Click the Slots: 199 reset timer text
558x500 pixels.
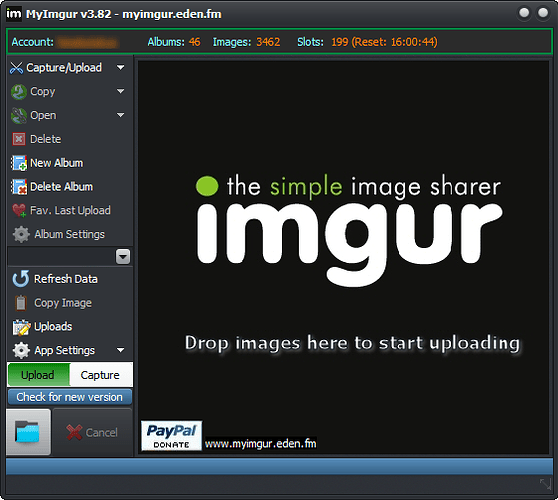(x=367, y=42)
